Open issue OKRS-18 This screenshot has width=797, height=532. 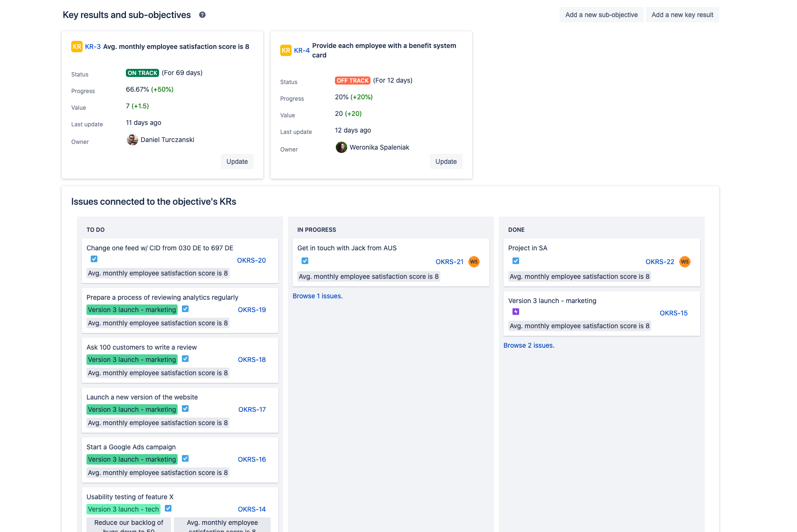click(252, 360)
